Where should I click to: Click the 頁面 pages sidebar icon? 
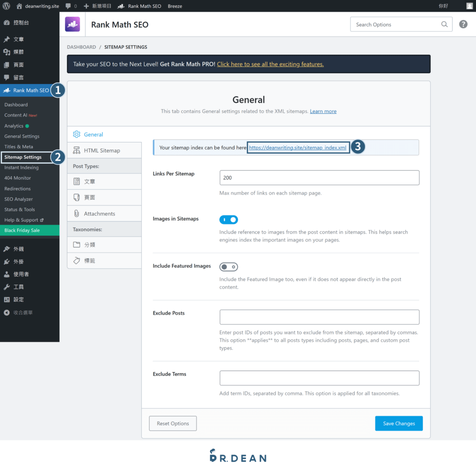(7, 65)
